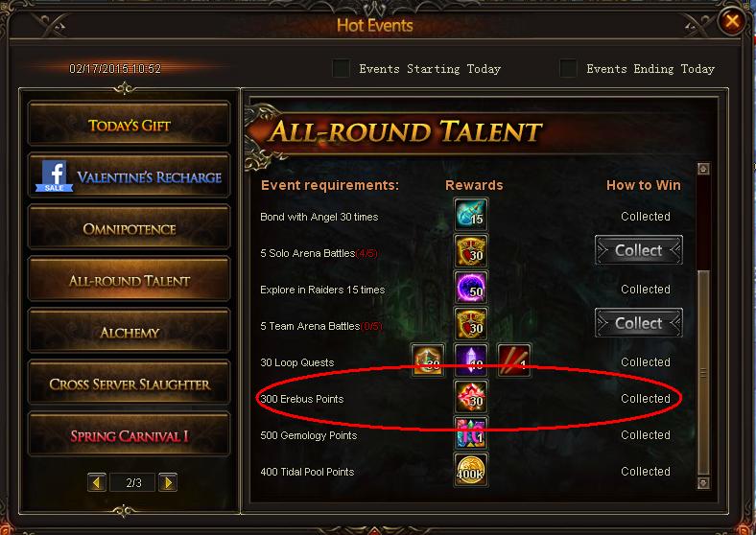Enable the Events Ending Today checkbox
756x535 pixels.
click(568, 68)
